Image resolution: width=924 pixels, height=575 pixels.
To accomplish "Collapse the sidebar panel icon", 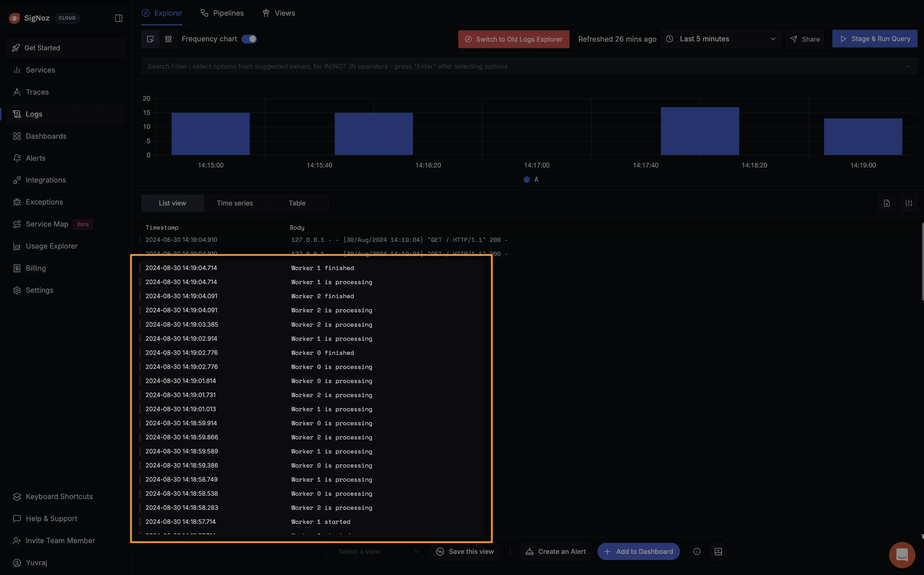I will pyautogui.click(x=119, y=18).
